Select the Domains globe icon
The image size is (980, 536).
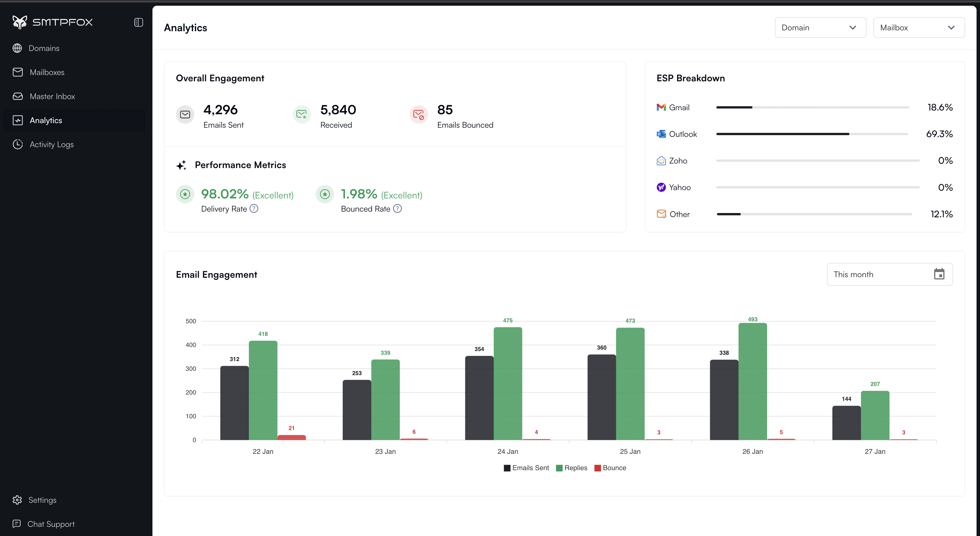18,48
